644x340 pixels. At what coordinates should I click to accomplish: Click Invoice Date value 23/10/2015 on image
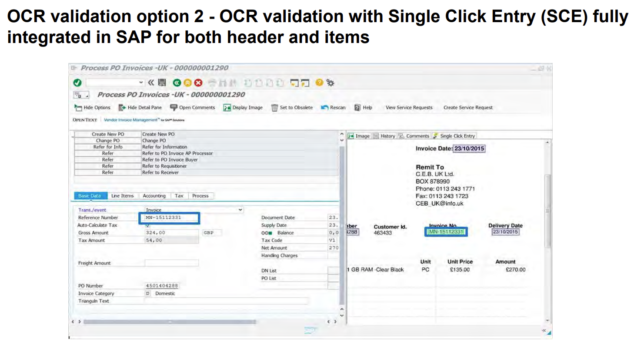pyautogui.click(x=469, y=149)
